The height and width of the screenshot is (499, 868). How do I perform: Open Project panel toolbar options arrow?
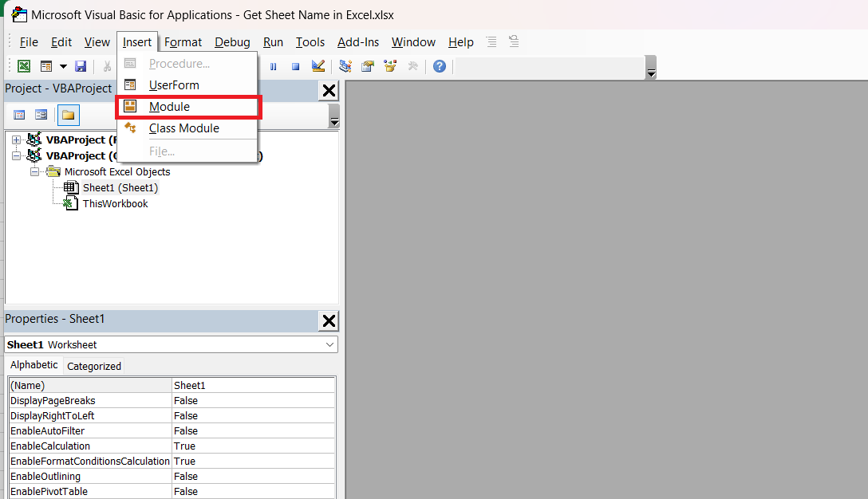pos(334,116)
